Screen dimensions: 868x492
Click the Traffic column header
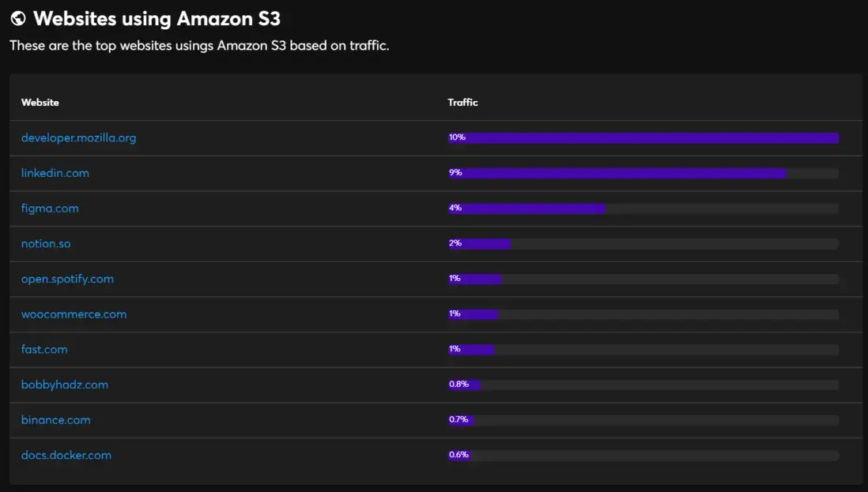(462, 103)
